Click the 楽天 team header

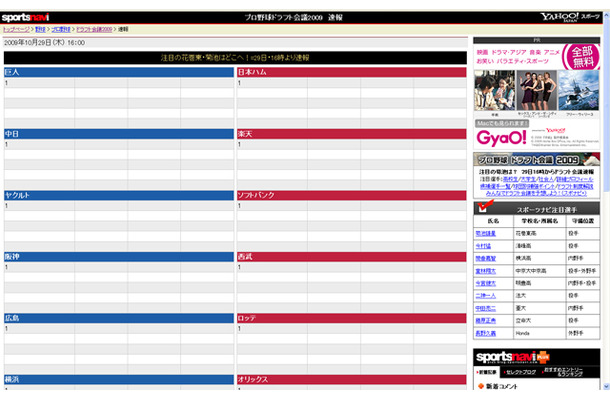click(x=352, y=134)
